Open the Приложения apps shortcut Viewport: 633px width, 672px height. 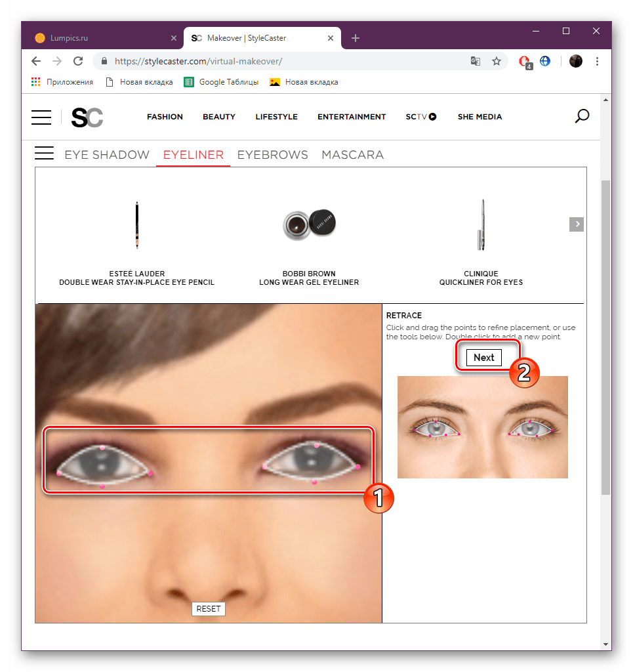[62, 82]
